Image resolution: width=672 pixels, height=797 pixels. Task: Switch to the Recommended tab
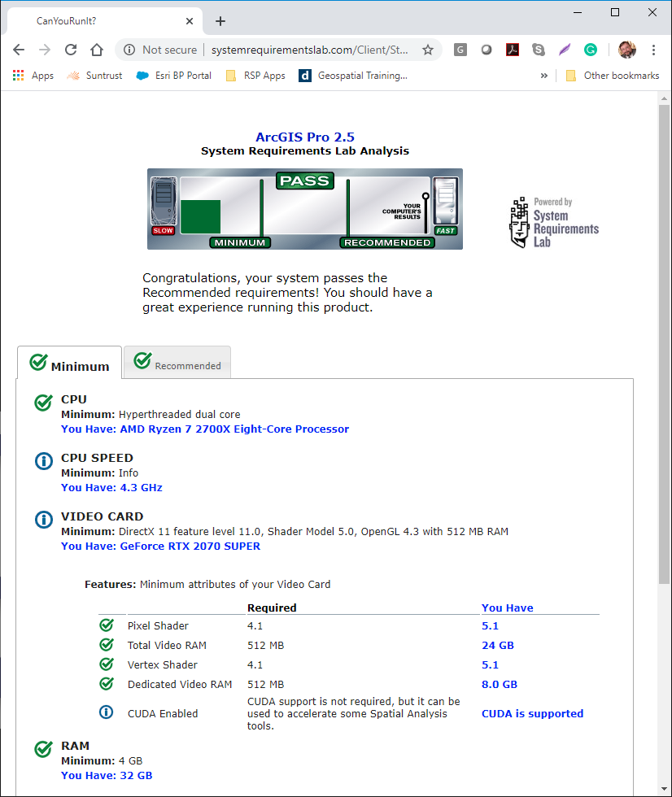177,363
